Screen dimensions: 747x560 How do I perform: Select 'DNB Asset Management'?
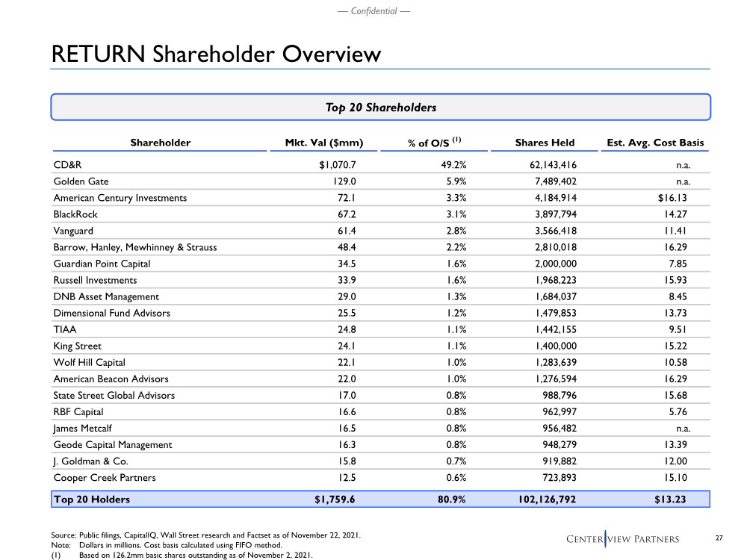click(106, 296)
